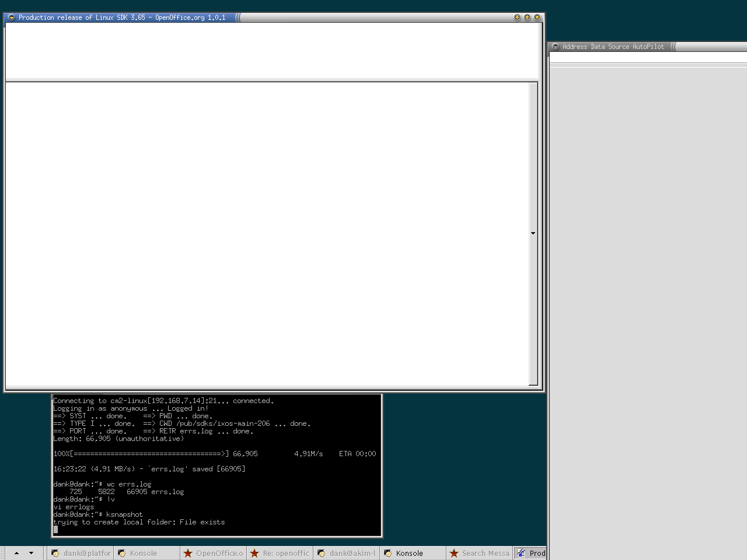The image size is (747, 560).
Task: Click the taskbar scroll down arrow
Action: pos(31,553)
